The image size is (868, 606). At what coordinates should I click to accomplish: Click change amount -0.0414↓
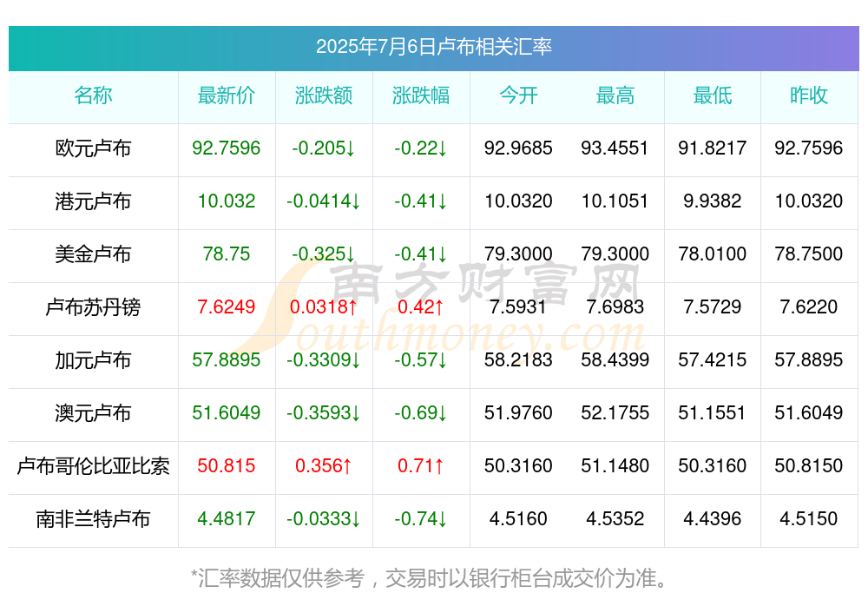(x=324, y=201)
